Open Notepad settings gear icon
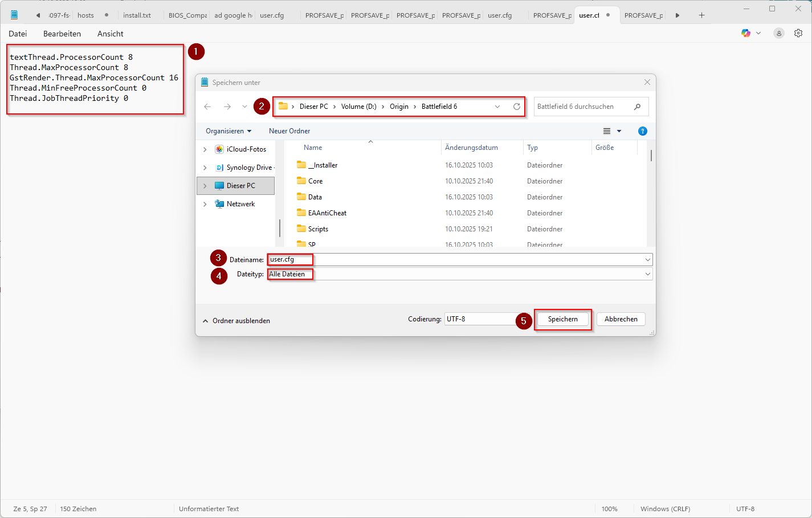 click(x=798, y=33)
